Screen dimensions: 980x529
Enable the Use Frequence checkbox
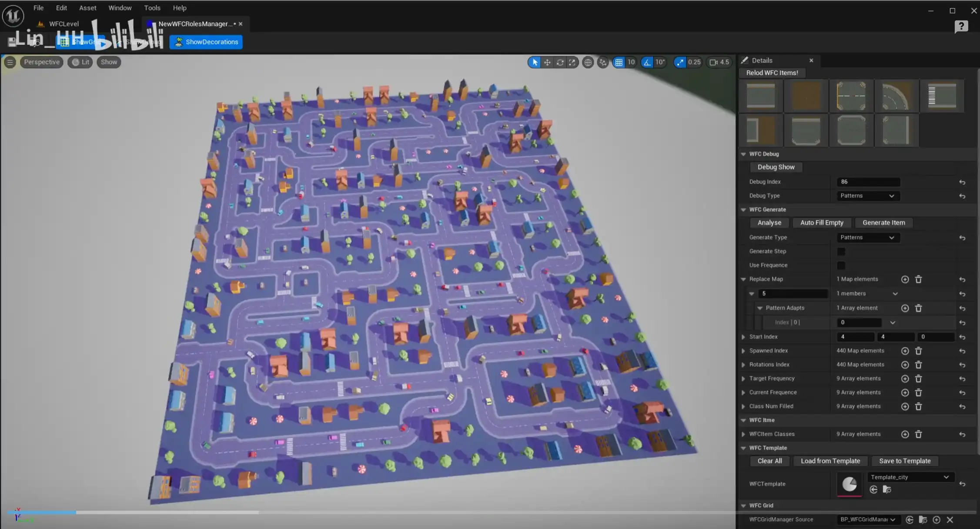(x=841, y=266)
